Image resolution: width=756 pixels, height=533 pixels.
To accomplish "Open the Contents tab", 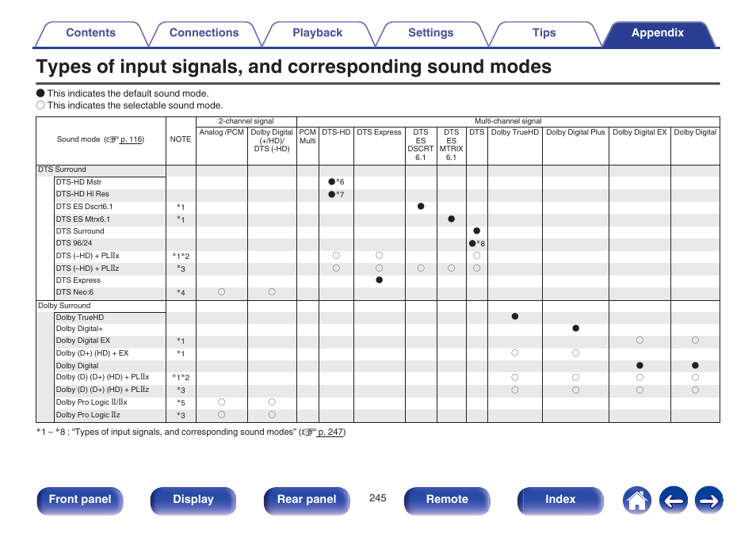I will click(x=90, y=33).
